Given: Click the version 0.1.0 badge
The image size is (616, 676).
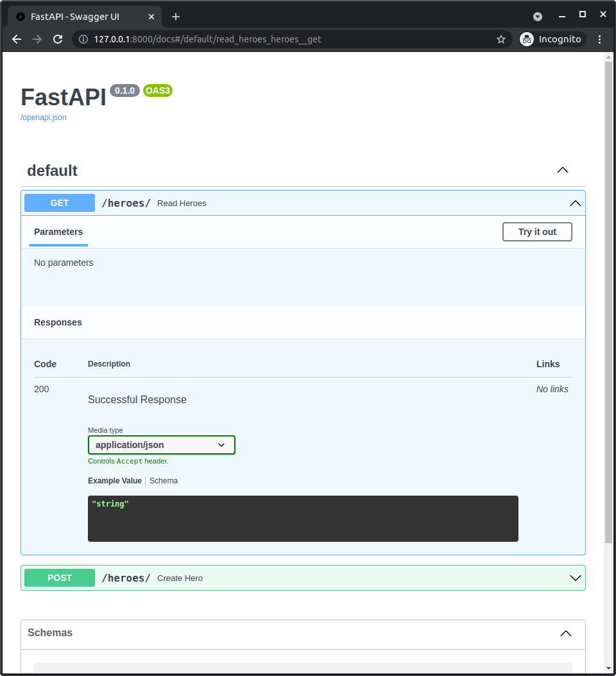Looking at the screenshot, I should click(x=124, y=91).
